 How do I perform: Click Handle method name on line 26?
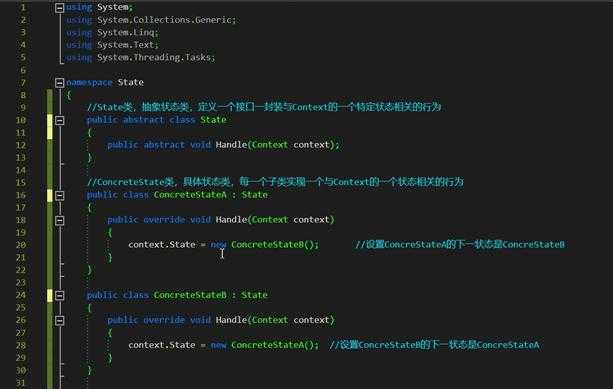click(x=231, y=320)
